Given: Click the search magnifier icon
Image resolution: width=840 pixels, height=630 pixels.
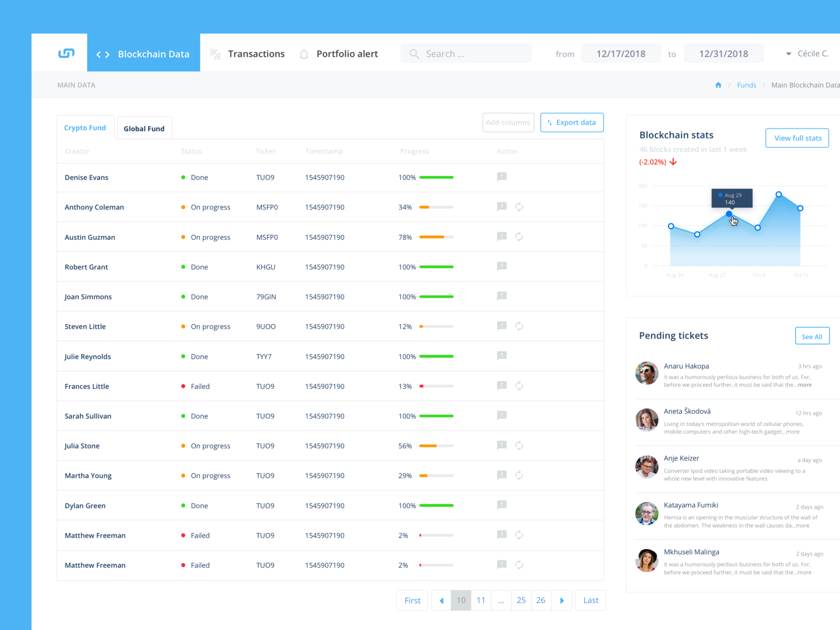Looking at the screenshot, I should point(414,53).
